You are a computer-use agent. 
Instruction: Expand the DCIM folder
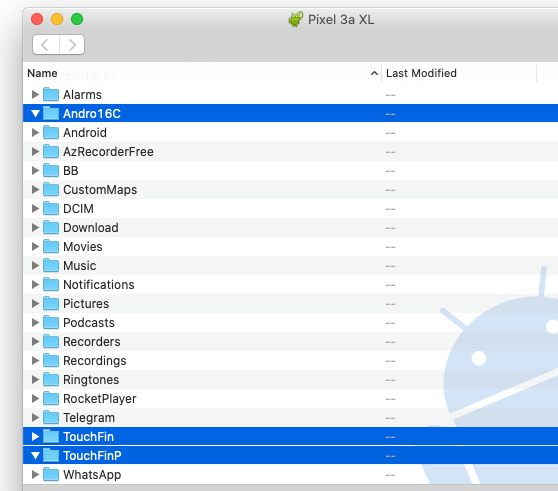pyautogui.click(x=35, y=208)
